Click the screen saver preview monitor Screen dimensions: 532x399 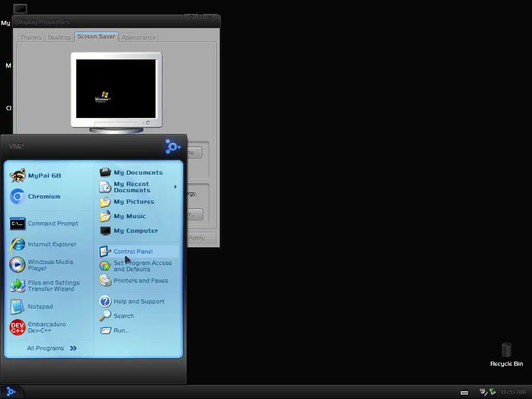(116, 92)
